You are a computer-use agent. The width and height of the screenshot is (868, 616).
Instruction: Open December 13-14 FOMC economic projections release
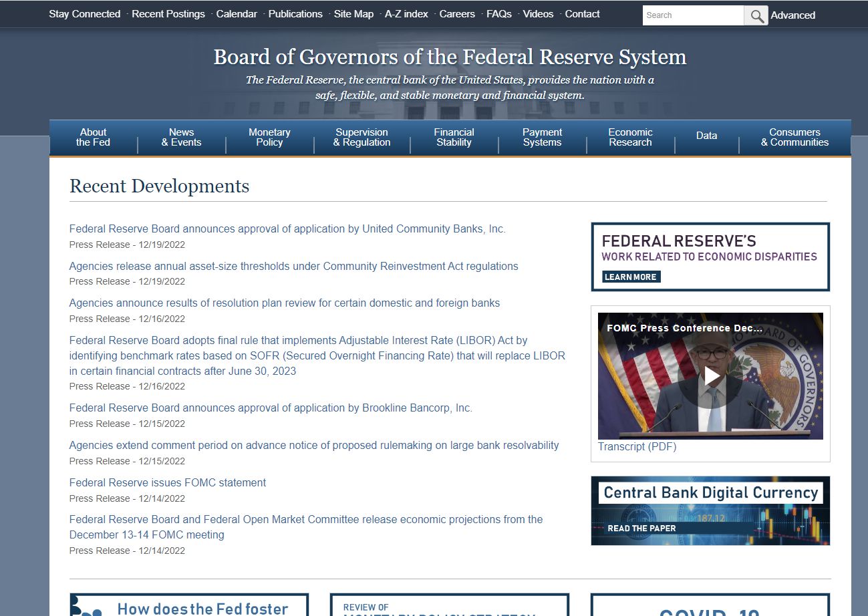[306, 527]
